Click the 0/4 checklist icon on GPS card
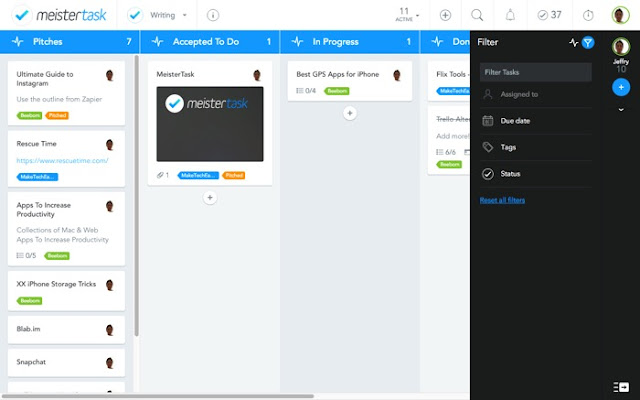640x400 pixels. pyautogui.click(x=306, y=91)
